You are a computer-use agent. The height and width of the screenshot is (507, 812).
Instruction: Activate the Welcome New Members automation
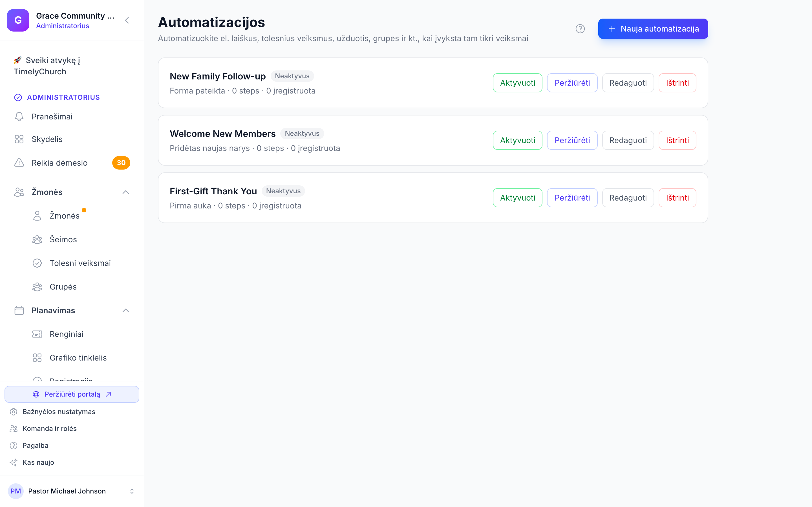click(517, 140)
